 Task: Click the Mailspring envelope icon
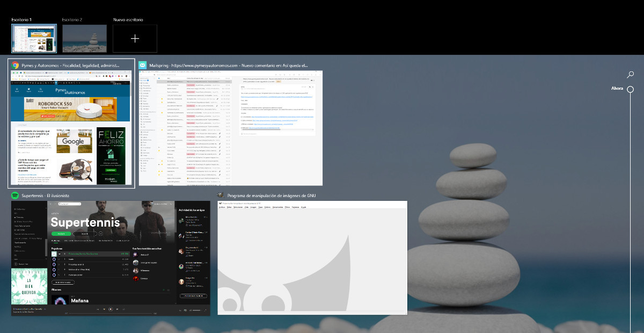[x=143, y=65]
